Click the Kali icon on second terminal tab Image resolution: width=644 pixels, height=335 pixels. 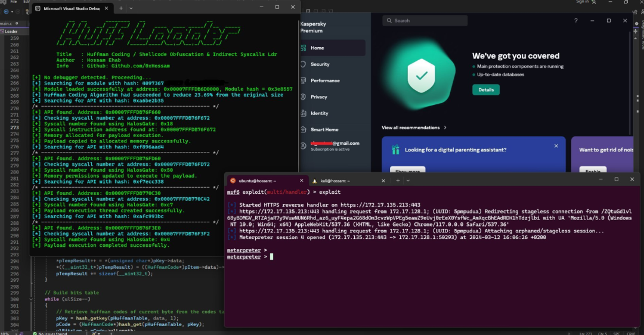point(315,181)
